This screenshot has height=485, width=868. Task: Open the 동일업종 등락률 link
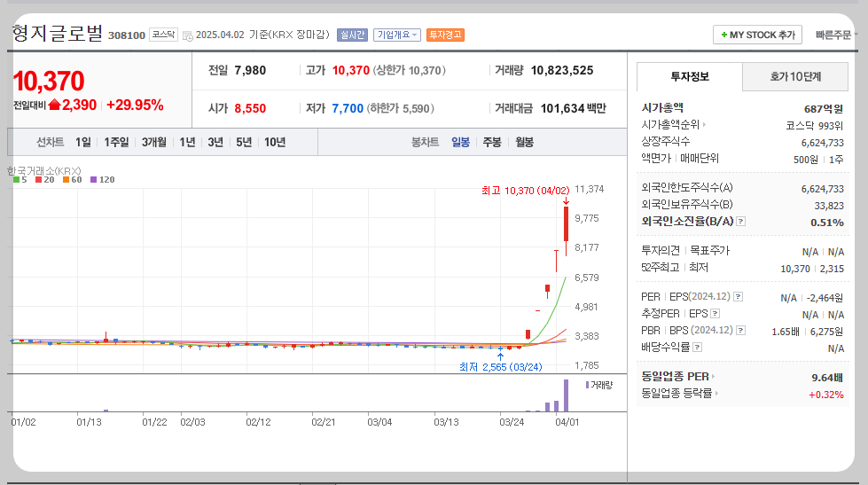(x=679, y=394)
